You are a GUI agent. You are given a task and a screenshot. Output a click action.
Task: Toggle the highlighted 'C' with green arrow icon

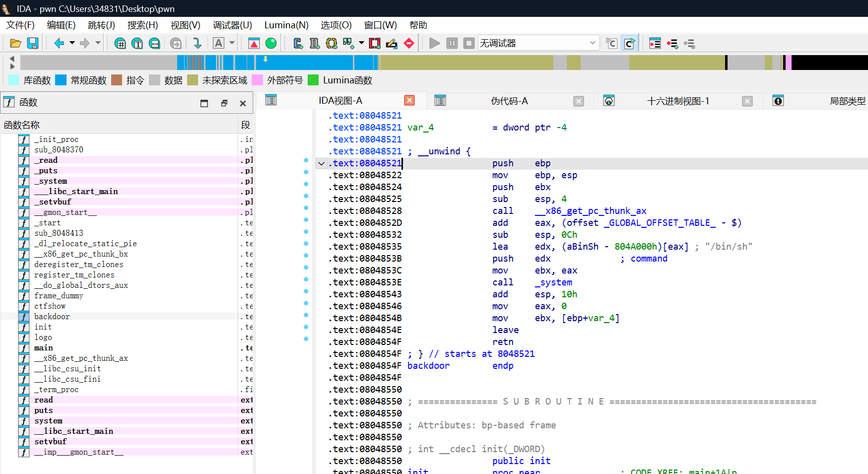pos(629,43)
